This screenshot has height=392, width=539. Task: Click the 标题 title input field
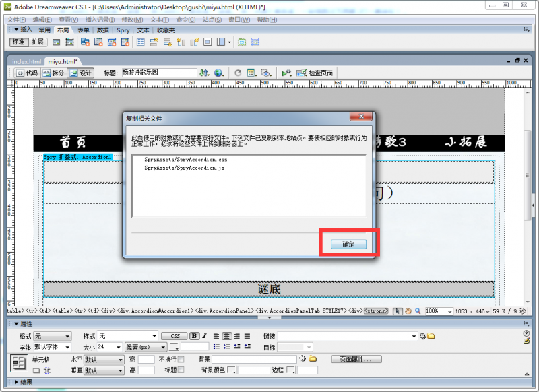pyautogui.click(x=160, y=73)
